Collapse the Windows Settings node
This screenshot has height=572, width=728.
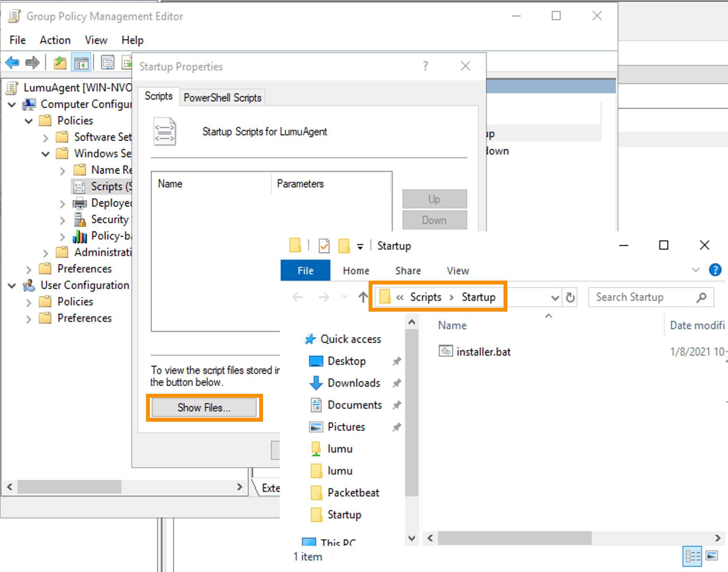(x=45, y=154)
